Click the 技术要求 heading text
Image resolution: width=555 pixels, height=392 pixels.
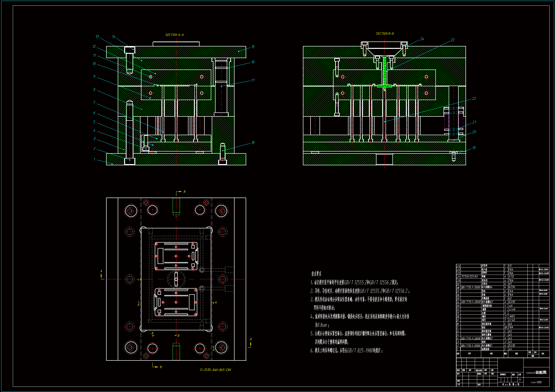point(316,274)
